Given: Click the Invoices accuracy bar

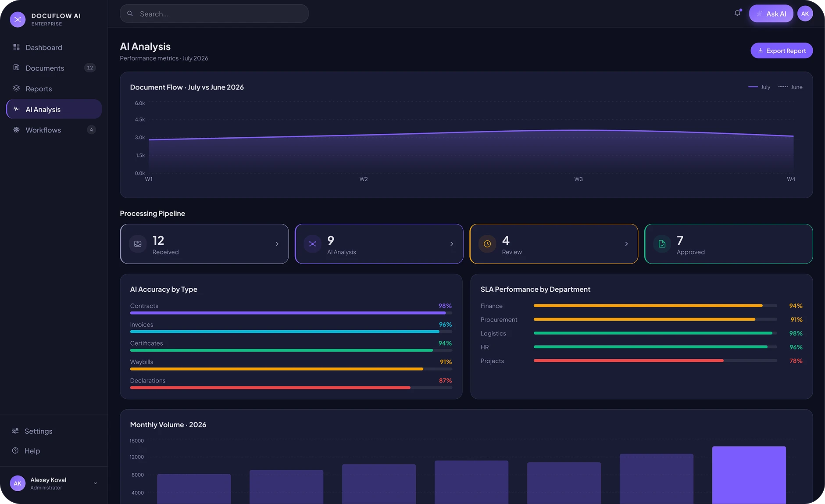Looking at the screenshot, I should (291, 332).
